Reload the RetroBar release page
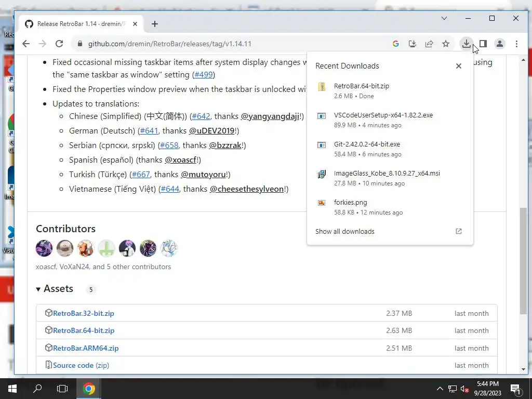This screenshot has width=532, height=399. (59, 44)
